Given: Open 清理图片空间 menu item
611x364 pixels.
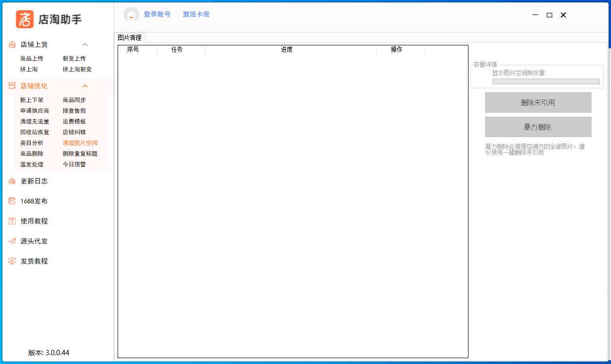Looking at the screenshot, I should (80, 143).
